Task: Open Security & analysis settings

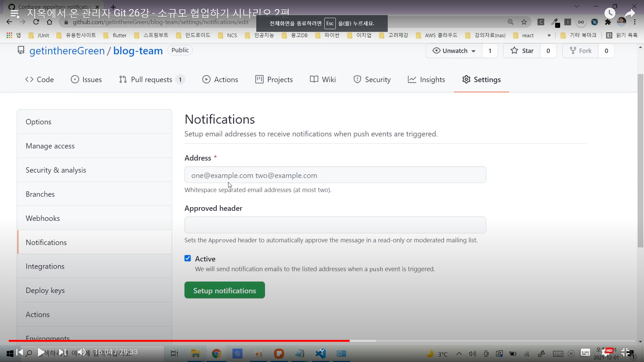Action: (x=95, y=170)
